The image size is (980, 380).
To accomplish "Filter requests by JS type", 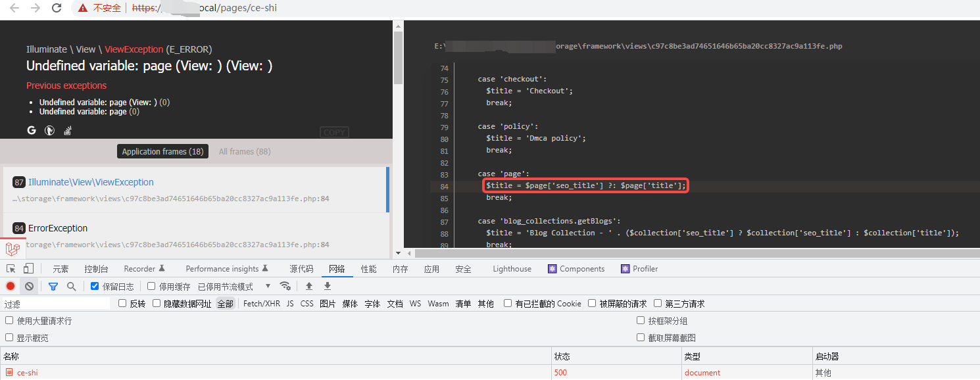I will point(290,304).
